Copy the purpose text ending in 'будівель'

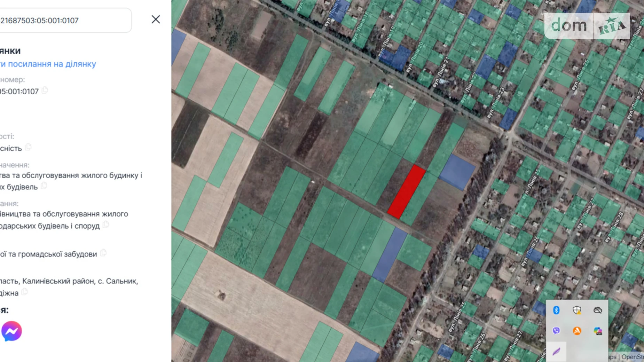pyautogui.click(x=44, y=186)
